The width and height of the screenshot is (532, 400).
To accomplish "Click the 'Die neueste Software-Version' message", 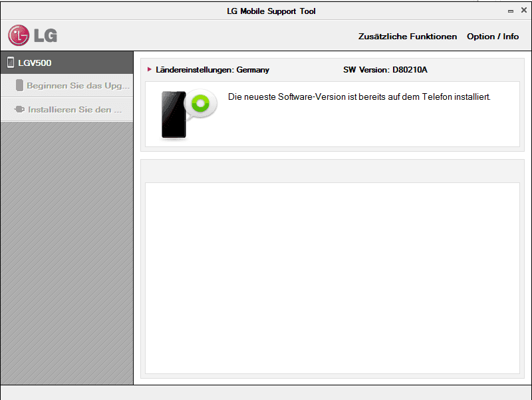I will pyautogui.click(x=359, y=97).
